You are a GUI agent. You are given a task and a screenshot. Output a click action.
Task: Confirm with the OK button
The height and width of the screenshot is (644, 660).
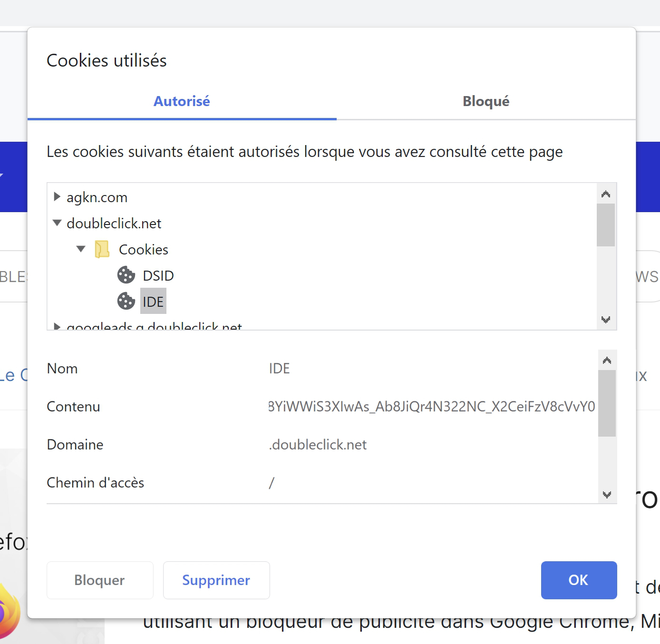tap(579, 580)
